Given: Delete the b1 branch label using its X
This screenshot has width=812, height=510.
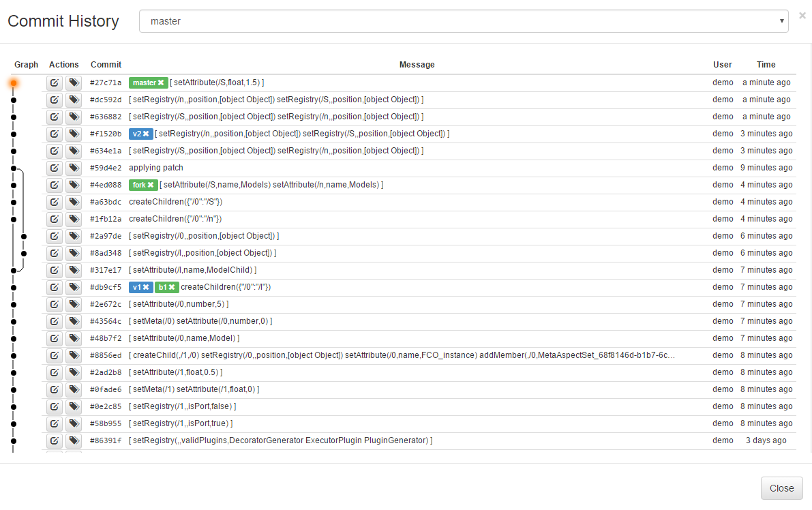Looking at the screenshot, I should [x=172, y=287].
